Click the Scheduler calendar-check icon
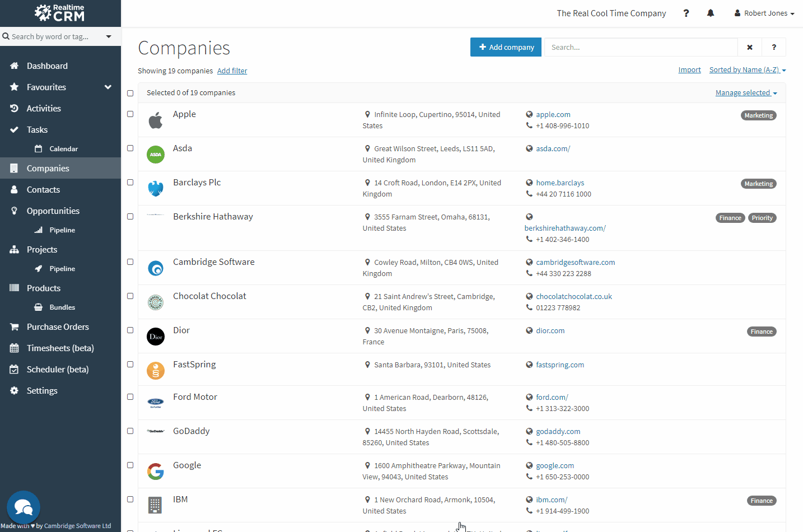Image resolution: width=803 pixels, height=532 pixels. point(15,370)
